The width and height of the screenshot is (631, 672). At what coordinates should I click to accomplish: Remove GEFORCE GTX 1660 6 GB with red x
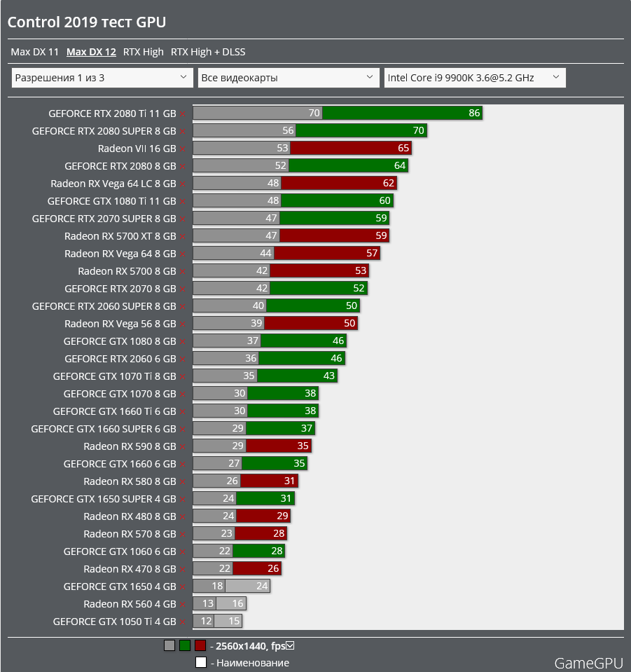click(x=183, y=465)
